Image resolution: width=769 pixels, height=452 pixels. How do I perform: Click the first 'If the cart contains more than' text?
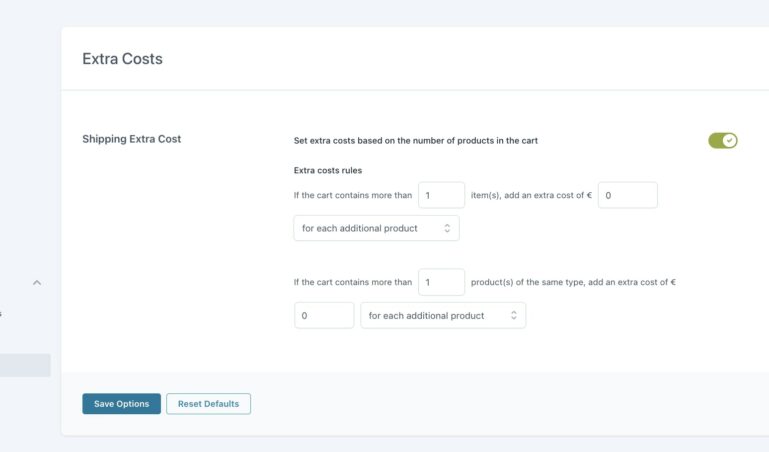click(x=352, y=196)
